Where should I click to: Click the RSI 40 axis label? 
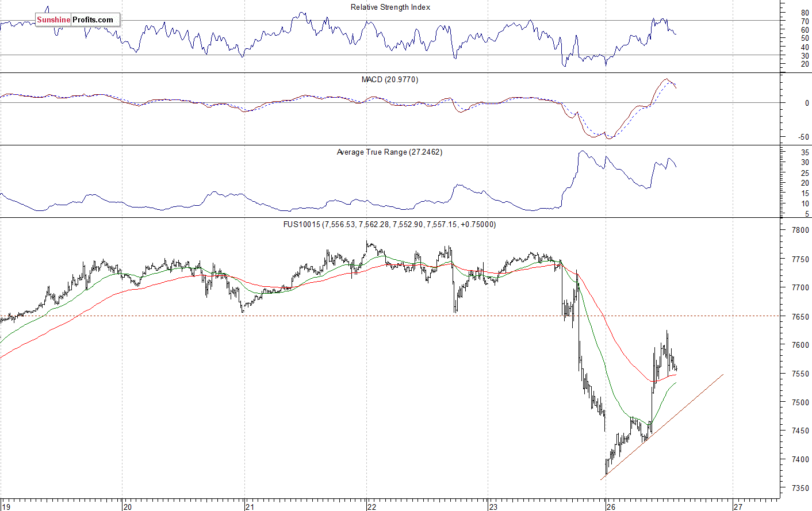point(805,47)
